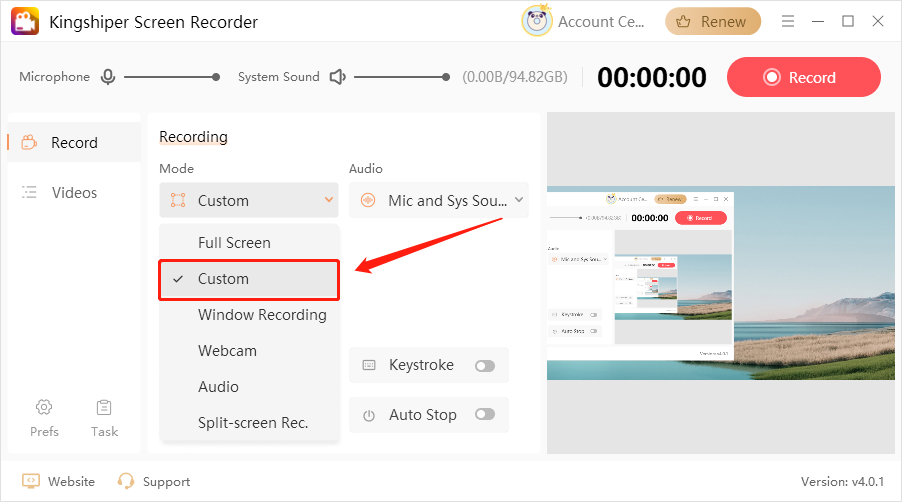Open the Support link
Image resolution: width=902 pixels, height=502 pixels.
[x=166, y=482]
